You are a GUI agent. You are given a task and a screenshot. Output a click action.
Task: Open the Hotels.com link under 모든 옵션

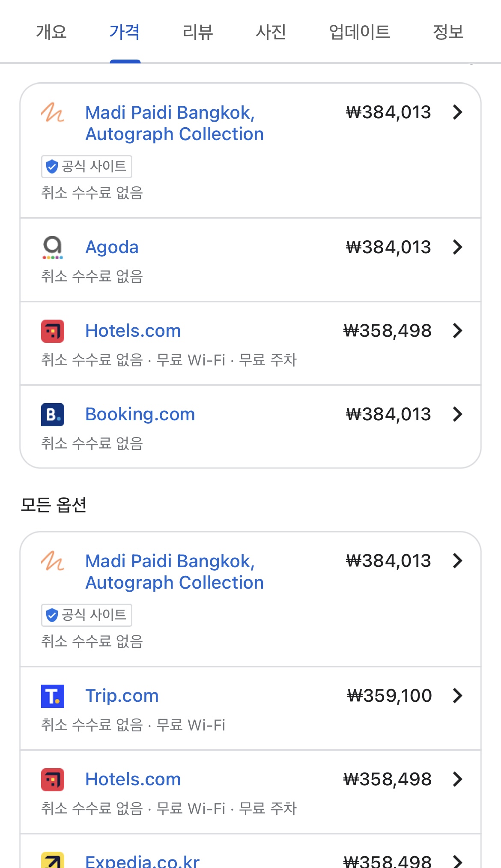tap(133, 779)
